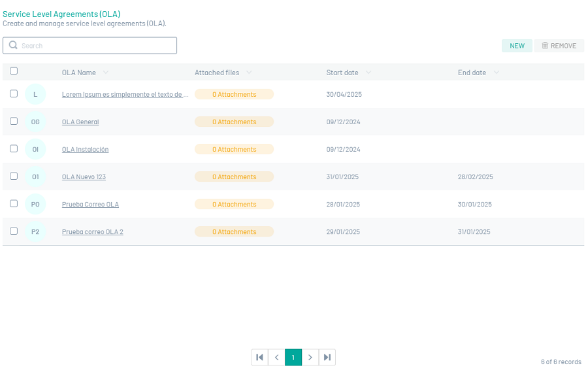
Task: Check the OLA General row checkbox
Action: [14, 121]
